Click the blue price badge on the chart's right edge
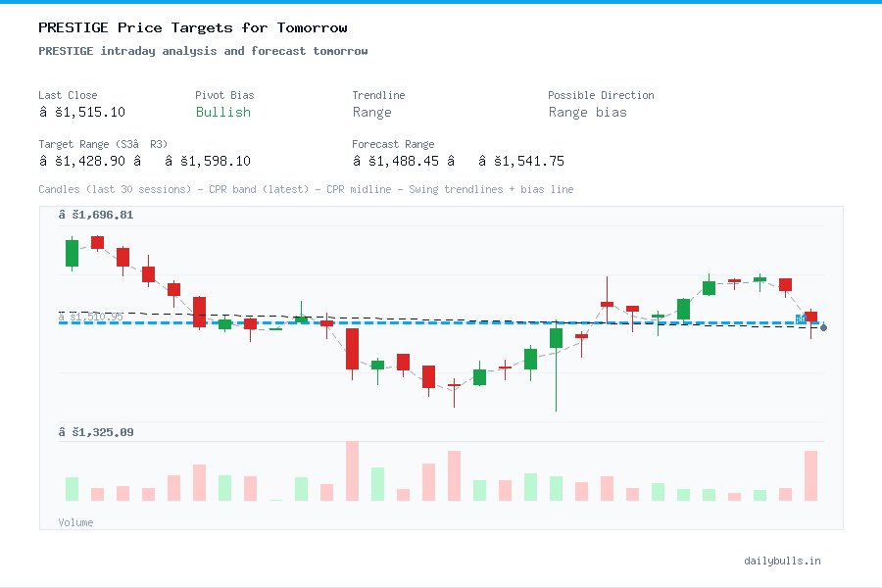The width and height of the screenshot is (882, 588). click(x=801, y=318)
